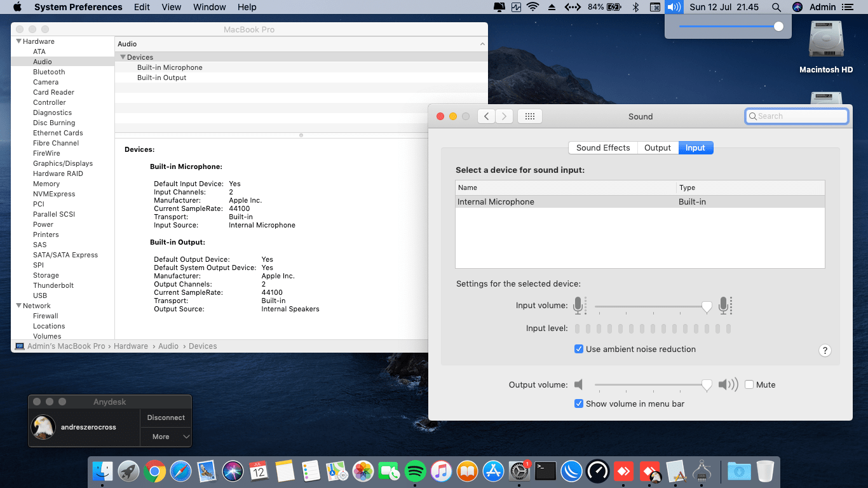Switch to the Output tab
This screenshot has height=488, width=868.
pos(657,147)
